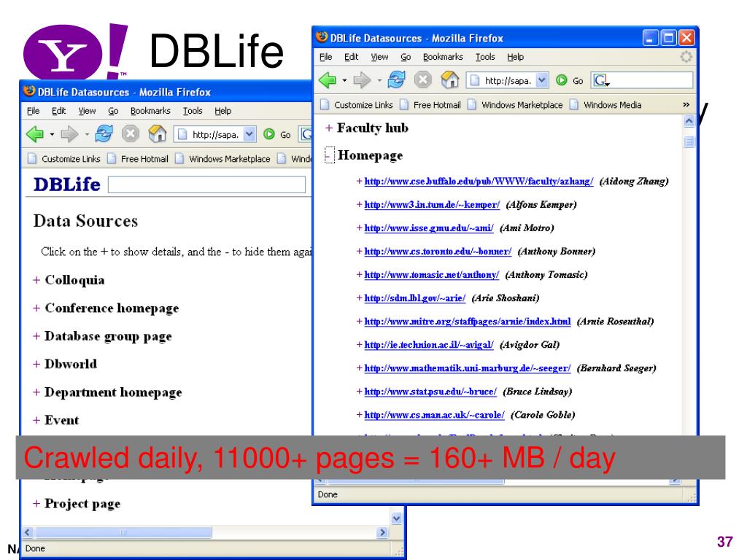Open Home icon in front Firefox window
747x560 pixels.
tap(449, 80)
